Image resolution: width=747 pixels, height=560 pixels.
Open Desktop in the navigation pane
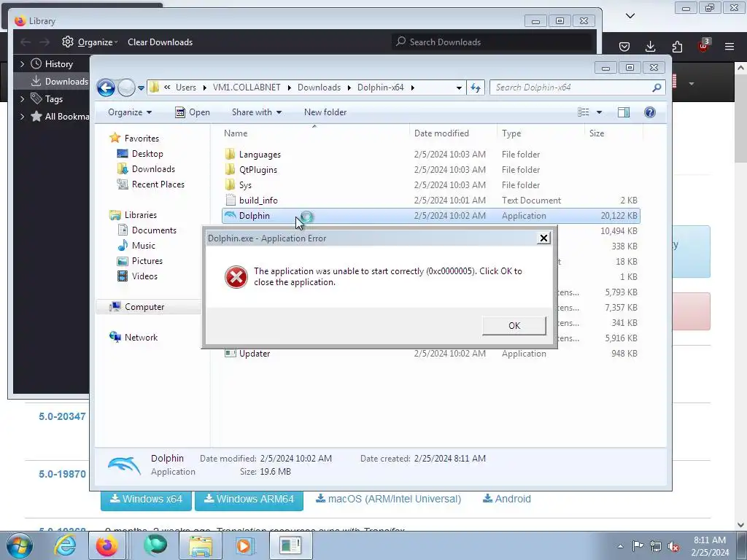coord(147,154)
